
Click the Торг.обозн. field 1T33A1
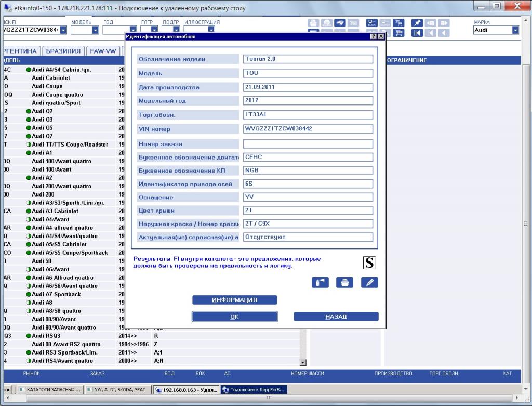(308, 115)
